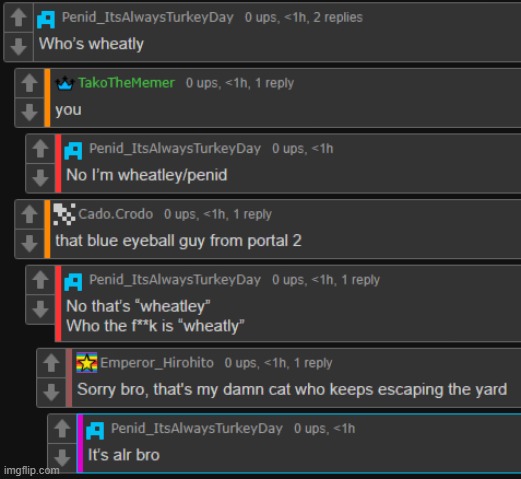Click Penid_ItsAlwaysTurkeyDay username on top comment

(148, 17)
